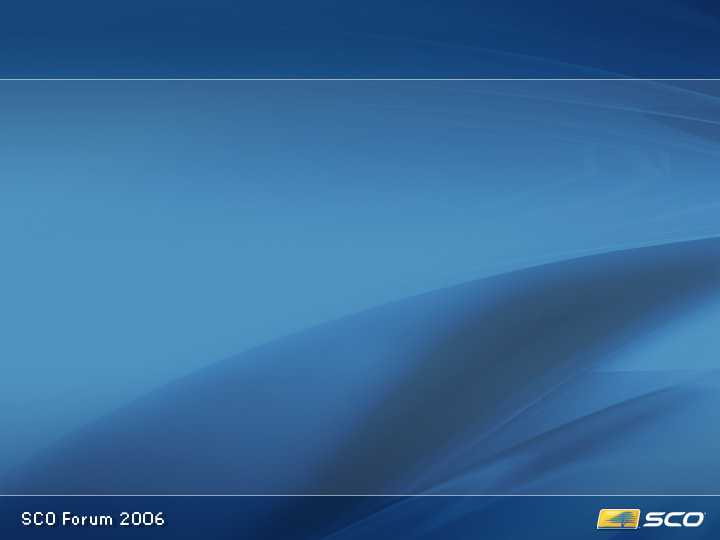Click the yellow SCO tree logo badge
The height and width of the screenshot is (540, 720).
(x=618, y=519)
